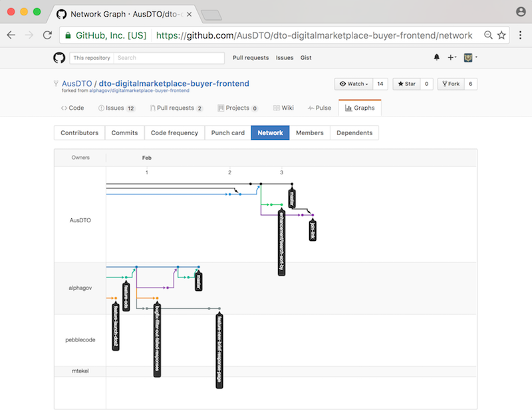Open Dependents list
Image resolution: width=532 pixels, height=418 pixels.
(x=354, y=132)
